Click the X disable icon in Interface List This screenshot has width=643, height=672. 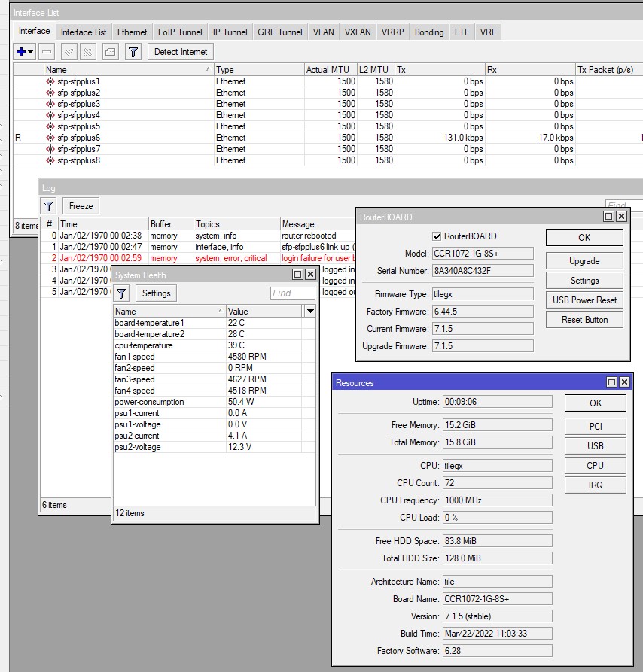[88, 52]
